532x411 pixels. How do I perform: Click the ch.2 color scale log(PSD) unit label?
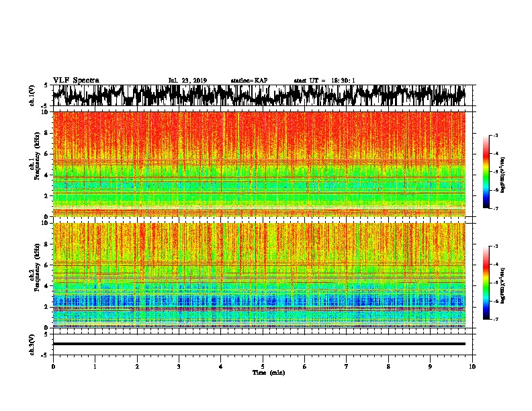(x=503, y=285)
